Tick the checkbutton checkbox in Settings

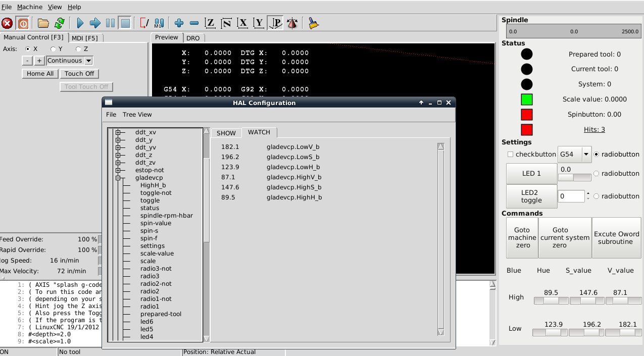pos(510,154)
